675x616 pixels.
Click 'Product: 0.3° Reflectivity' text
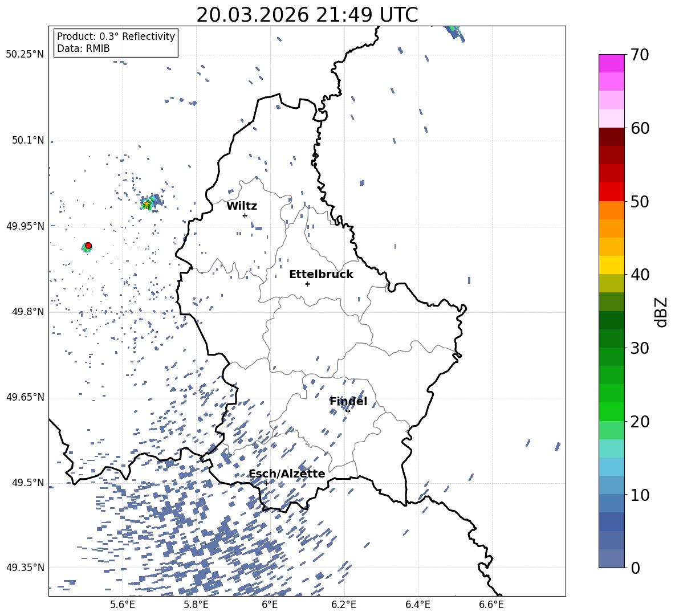[116, 36]
